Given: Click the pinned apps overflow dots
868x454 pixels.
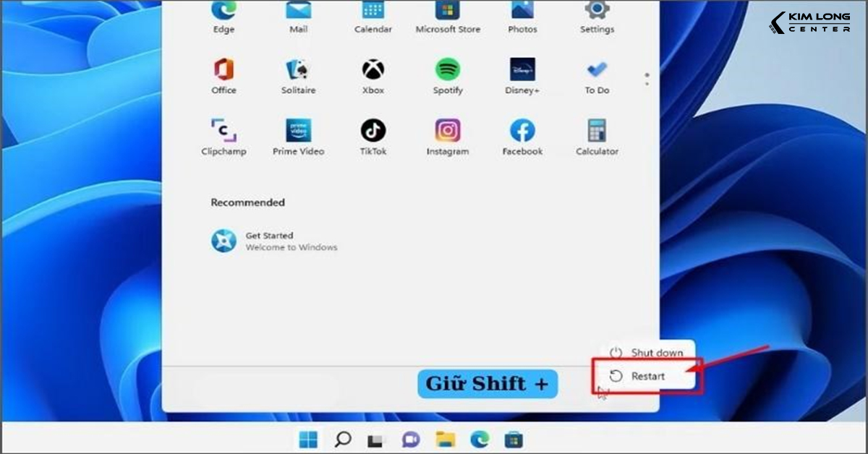Looking at the screenshot, I should pos(646,80).
